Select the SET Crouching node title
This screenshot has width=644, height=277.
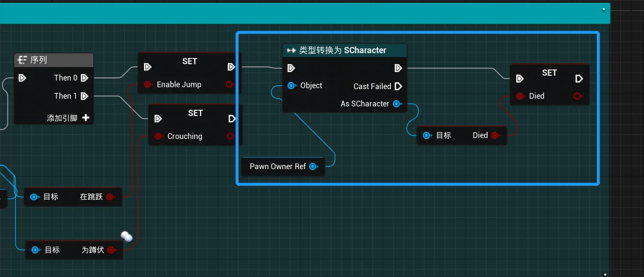tap(195, 113)
